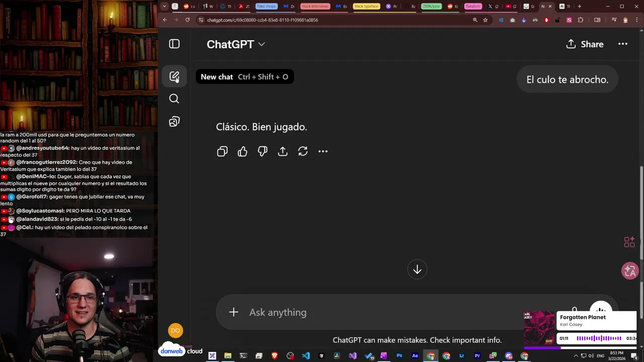Open the DO user profile avatar
Viewport: 644px width, 362px height.
coord(175,330)
